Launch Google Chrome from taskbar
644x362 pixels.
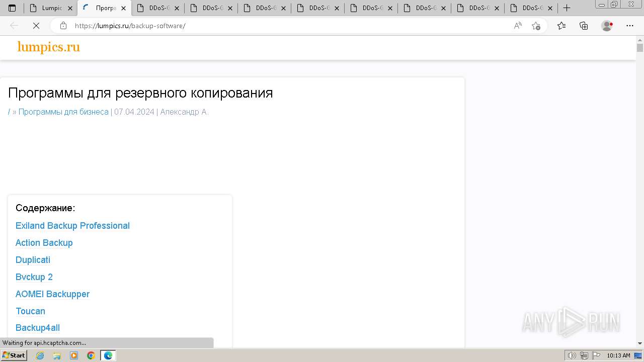(91, 355)
